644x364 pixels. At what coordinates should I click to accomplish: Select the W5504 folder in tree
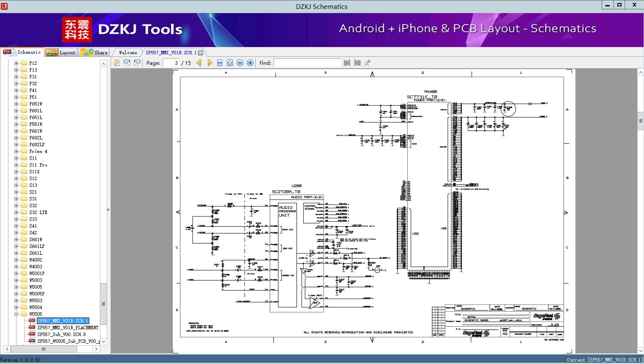click(36, 307)
